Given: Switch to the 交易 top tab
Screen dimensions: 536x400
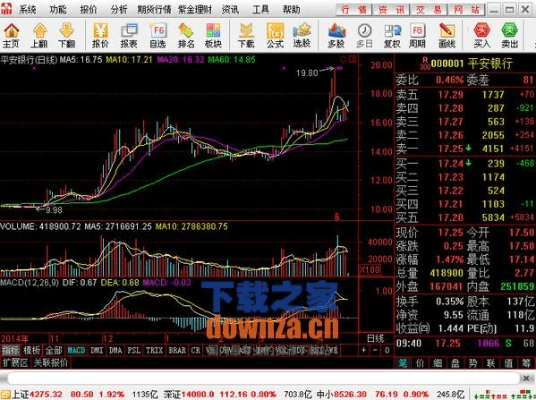Looking at the screenshot, I should pyautogui.click(x=429, y=10).
